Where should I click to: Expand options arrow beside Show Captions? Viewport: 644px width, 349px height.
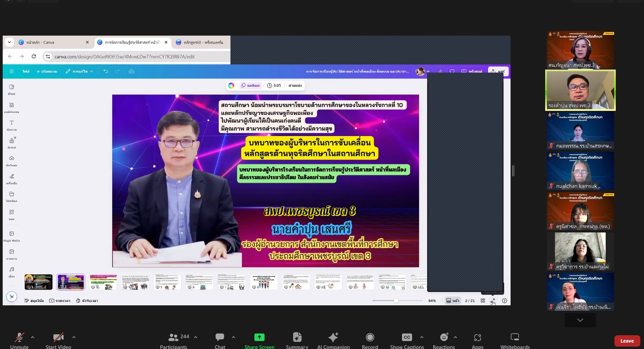pos(422,337)
